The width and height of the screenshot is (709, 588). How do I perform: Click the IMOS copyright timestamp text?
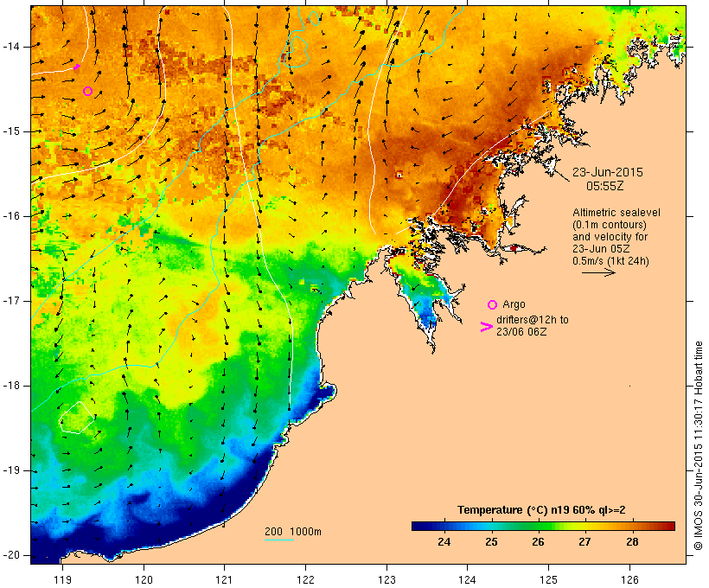pos(699,446)
